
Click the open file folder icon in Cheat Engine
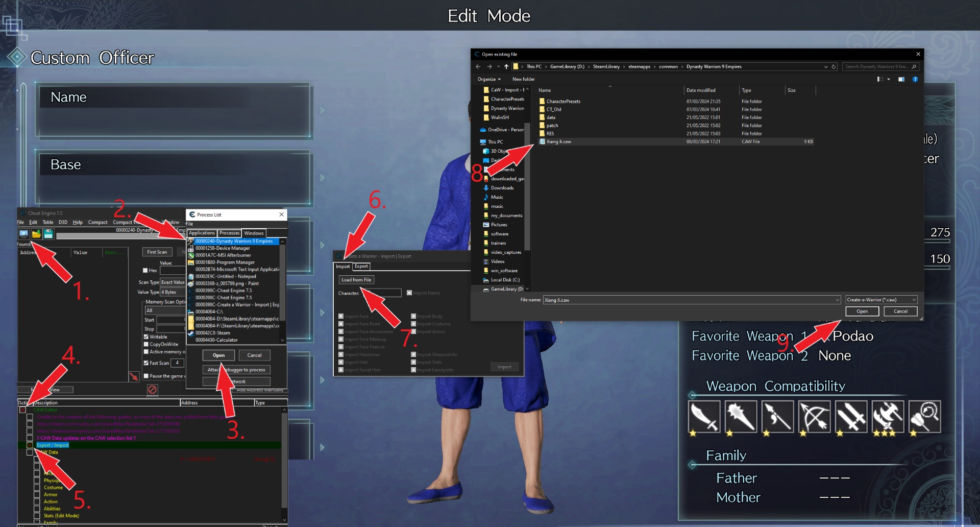pyautogui.click(x=36, y=234)
